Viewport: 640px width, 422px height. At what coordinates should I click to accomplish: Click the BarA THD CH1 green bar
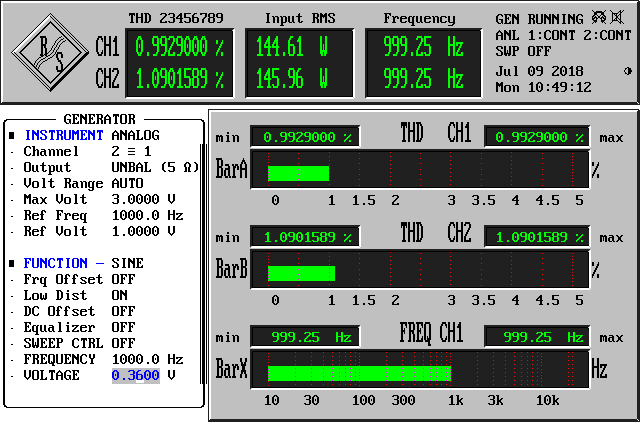pyautogui.click(x=298, y=173)
